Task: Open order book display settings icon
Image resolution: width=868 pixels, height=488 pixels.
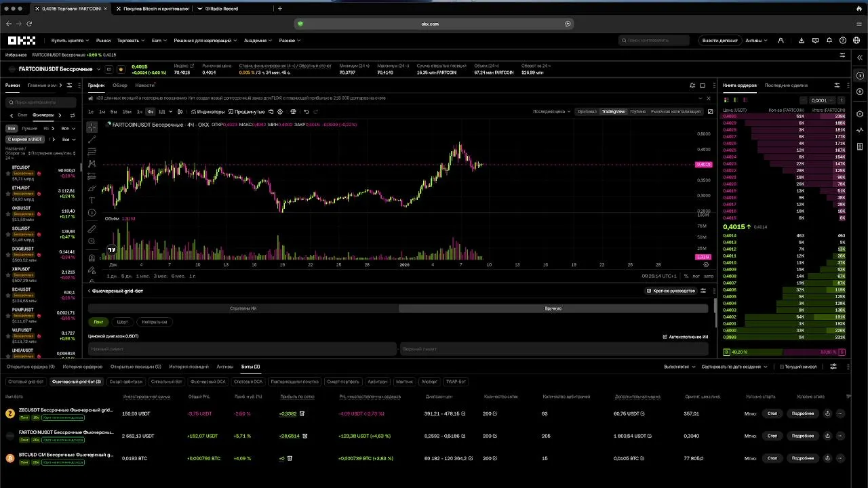Action: 837,85
